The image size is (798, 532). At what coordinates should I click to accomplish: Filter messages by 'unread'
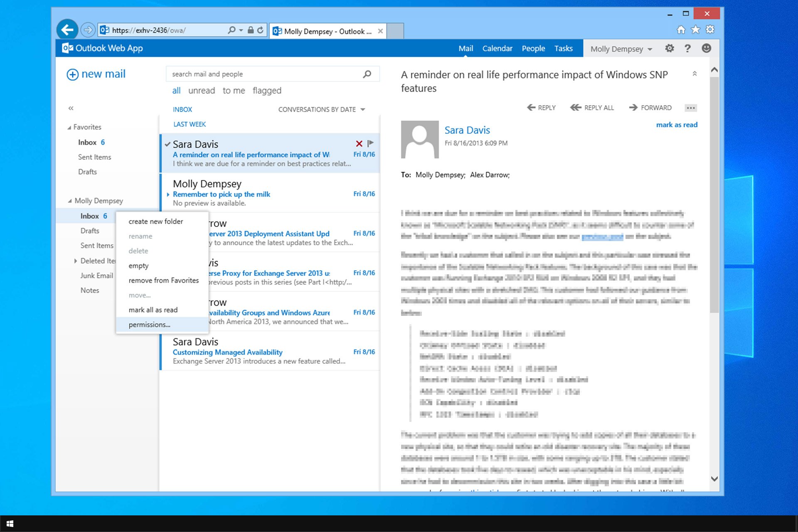click(202, 91)
